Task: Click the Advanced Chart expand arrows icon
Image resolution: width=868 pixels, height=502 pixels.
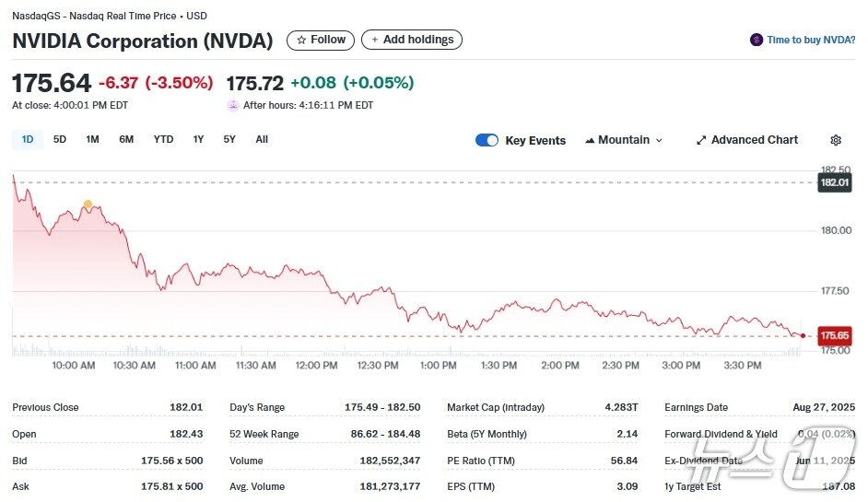Action: 701,140
